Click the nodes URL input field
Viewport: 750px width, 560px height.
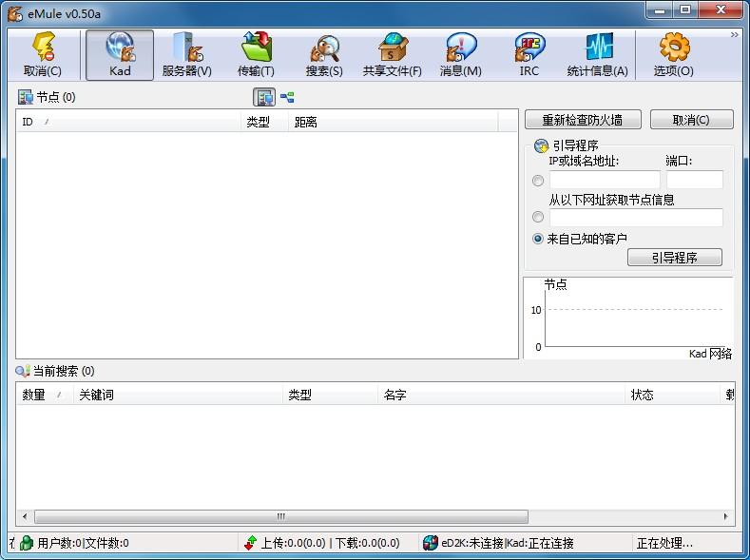coord(636,218)
